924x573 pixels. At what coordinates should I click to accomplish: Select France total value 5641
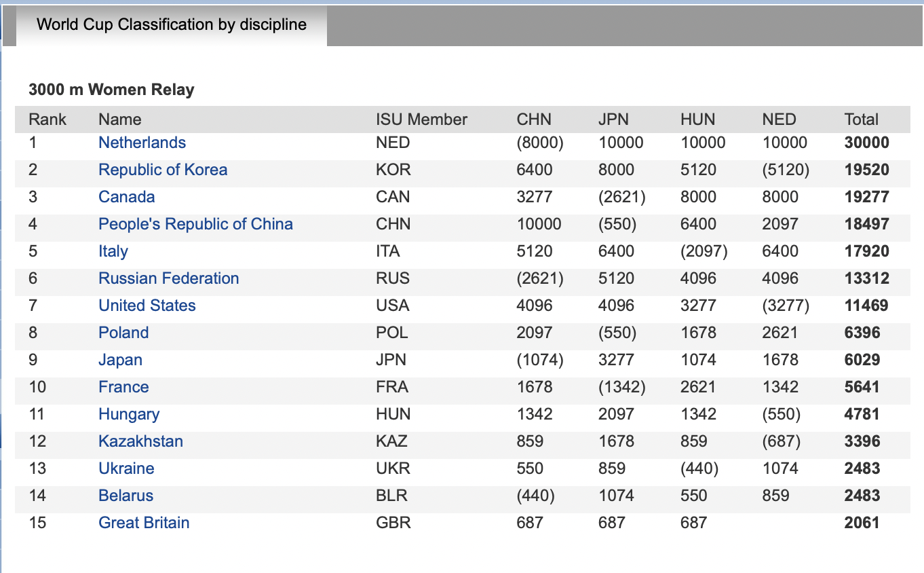point(862,387)
